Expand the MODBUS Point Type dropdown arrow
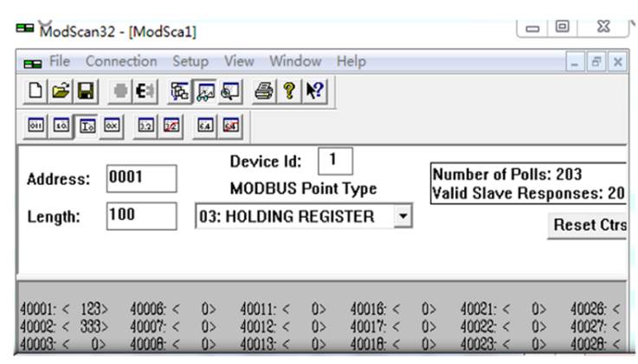Image resolution: width=638 pixels, height=364 pixels. [x=403, y=215]
